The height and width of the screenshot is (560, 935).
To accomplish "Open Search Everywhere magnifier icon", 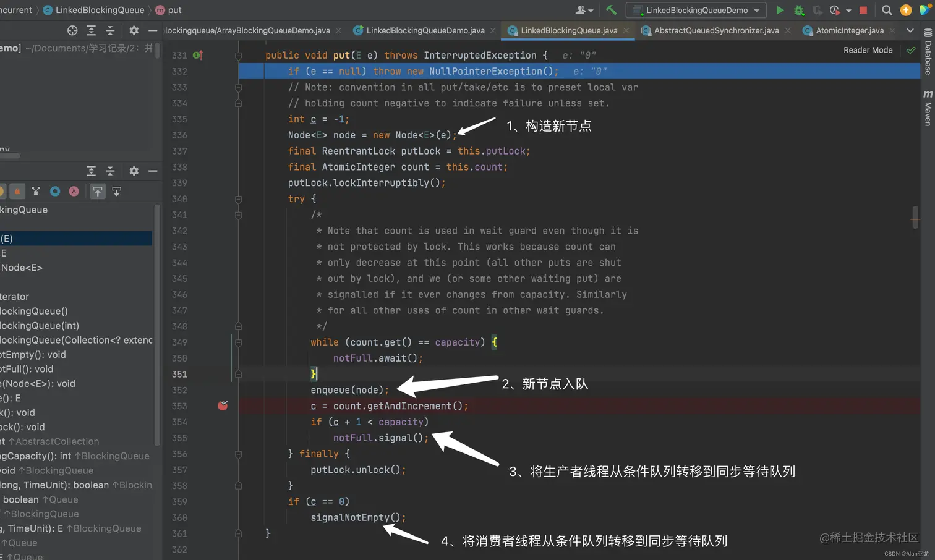I will (887, 10).
